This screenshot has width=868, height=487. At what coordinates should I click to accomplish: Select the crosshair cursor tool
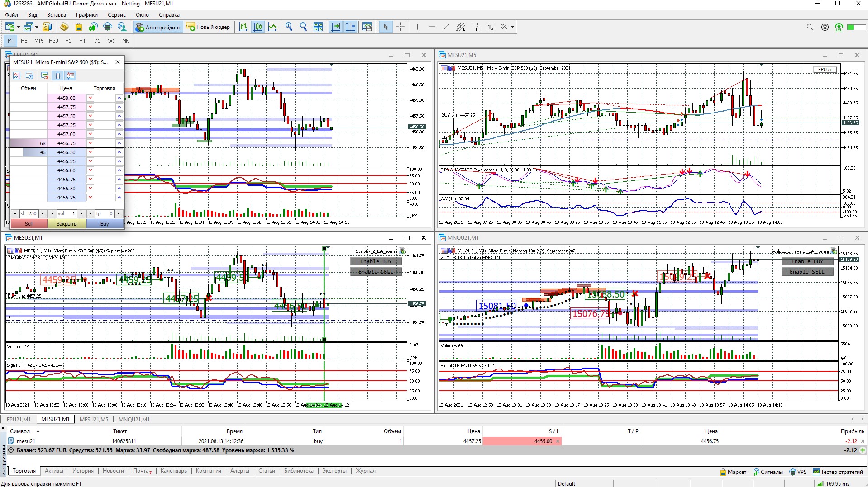[x=400, y=27]
